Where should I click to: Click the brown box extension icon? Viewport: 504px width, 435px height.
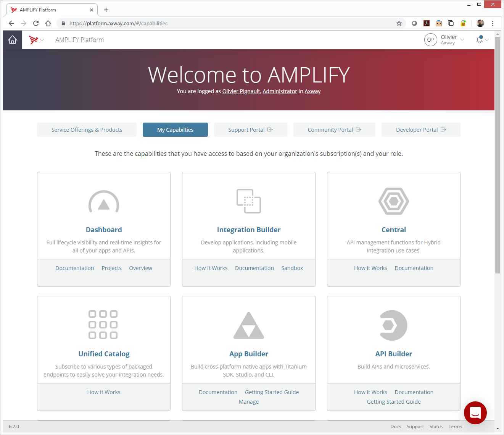coord(439,23)
